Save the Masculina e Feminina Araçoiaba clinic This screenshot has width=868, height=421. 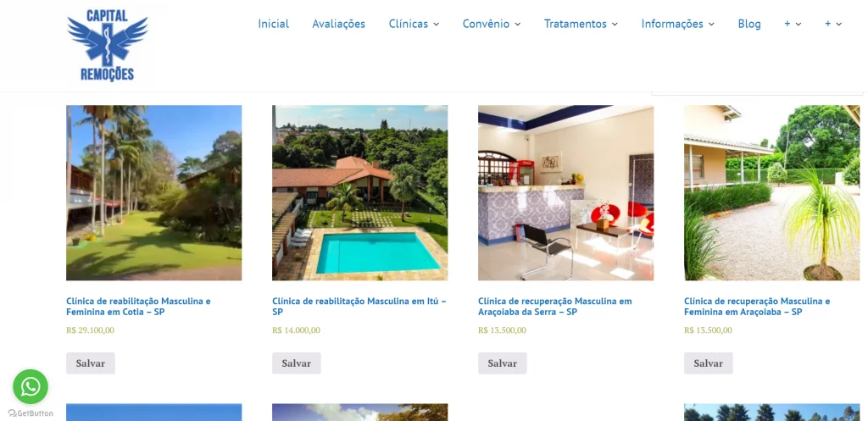tap(709, 363)
